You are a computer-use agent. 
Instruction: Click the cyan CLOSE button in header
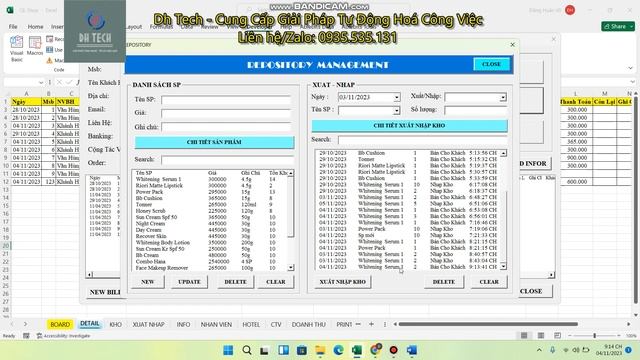pos(491,64)
